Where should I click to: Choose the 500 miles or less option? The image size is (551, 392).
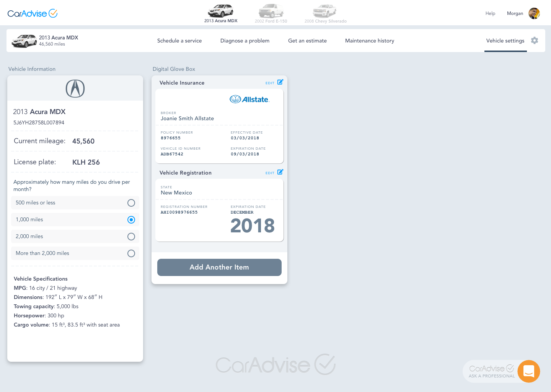[75, 203]
